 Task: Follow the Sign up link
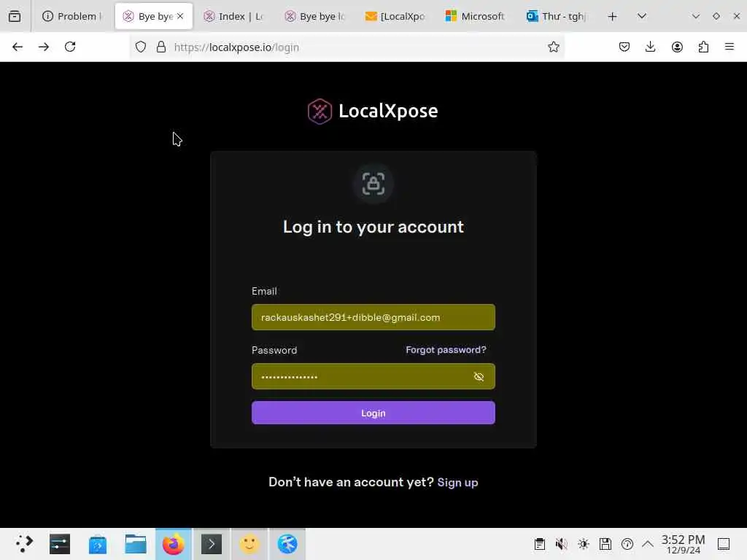(457, 483)
